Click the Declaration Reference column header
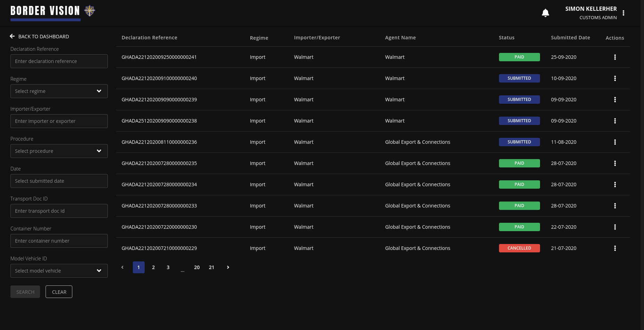Image resolution: width=644 pixels, height=330 pixels. pyautogui.click(x=150, y=38)
